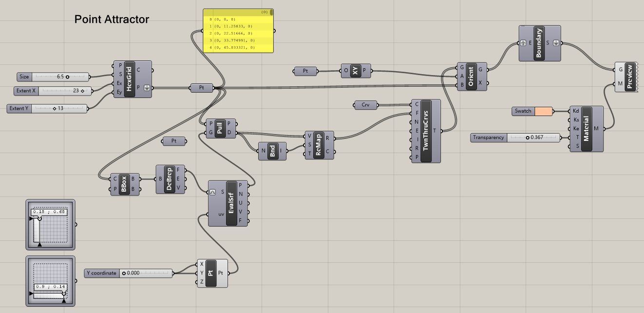Select the EvalSrf component
This screenshot has width=644, height=313.
coord(231,203)
